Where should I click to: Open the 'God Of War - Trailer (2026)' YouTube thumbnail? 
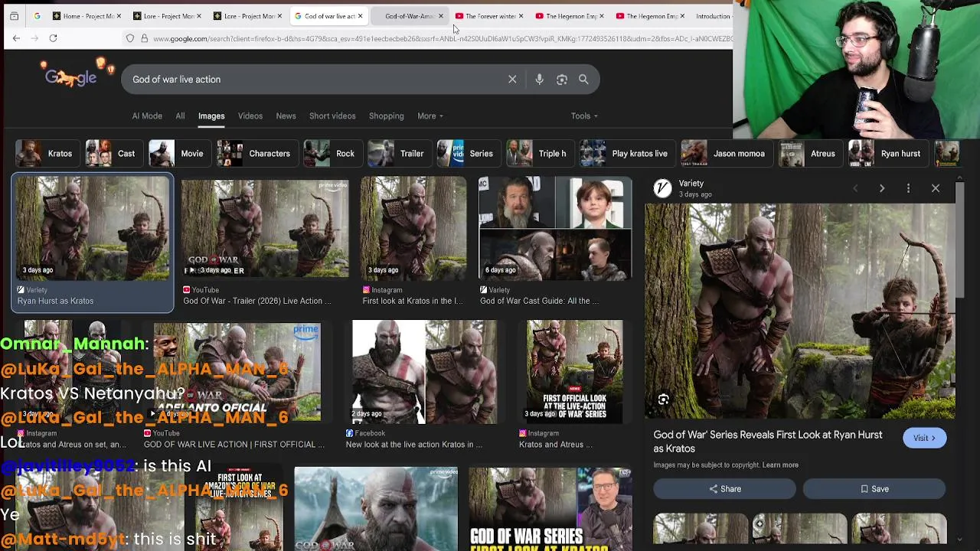[265, 229]
